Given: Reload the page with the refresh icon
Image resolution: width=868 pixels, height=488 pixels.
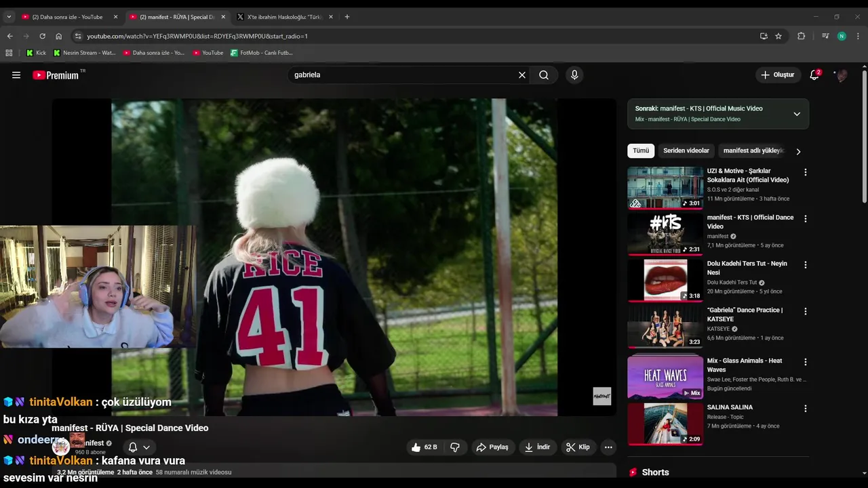Looking at the screenshot, I should tap(42, 36).
